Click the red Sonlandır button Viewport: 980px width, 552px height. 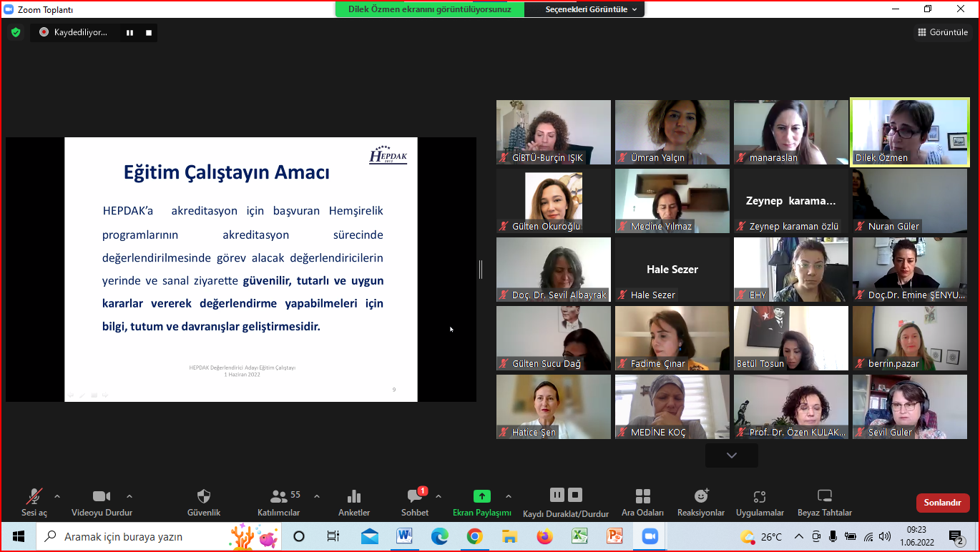[x=942, y=503]
